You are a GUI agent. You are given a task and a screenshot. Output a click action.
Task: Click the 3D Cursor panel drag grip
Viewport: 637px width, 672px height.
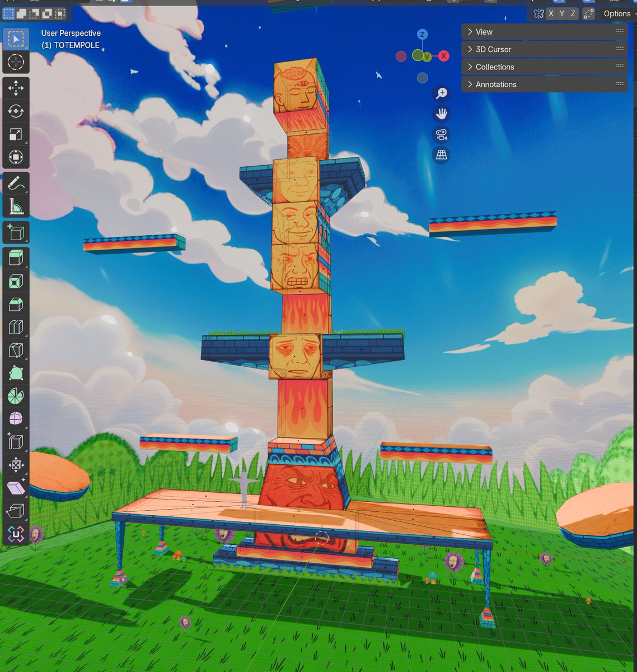620,49
